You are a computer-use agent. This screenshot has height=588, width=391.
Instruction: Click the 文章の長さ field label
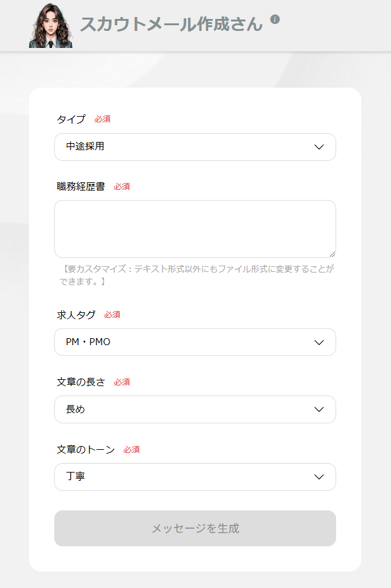tap(81, 382)
